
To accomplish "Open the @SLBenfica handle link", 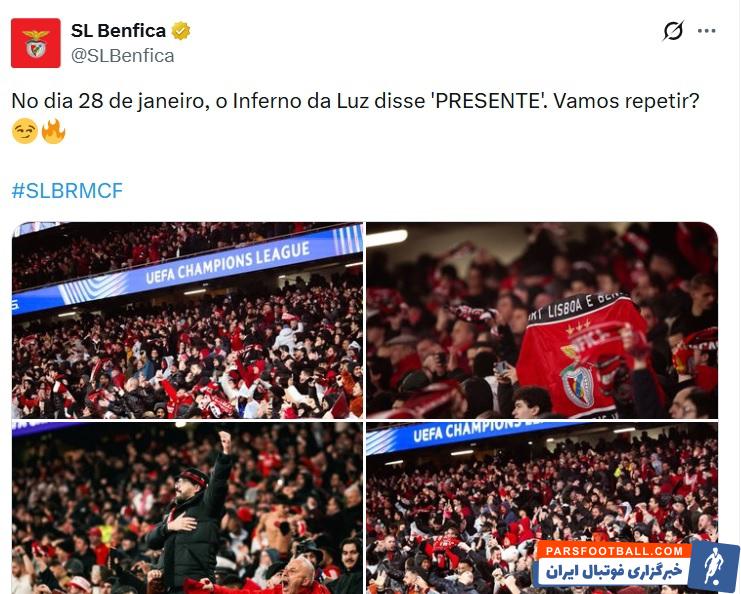I will [x=122, y=56].
